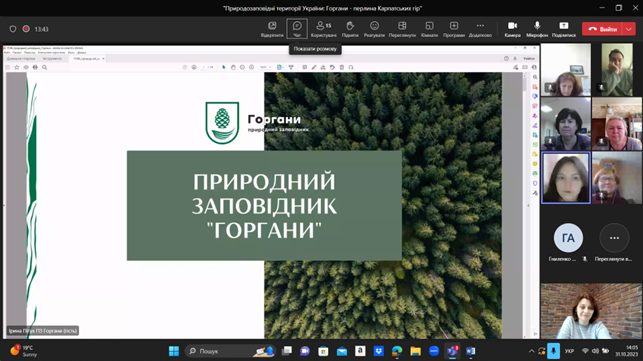Image resolution: width=643 pixels, height=361 pixels.
Task: Select the top-left participant video tile
Action: [x=566, y=70]
